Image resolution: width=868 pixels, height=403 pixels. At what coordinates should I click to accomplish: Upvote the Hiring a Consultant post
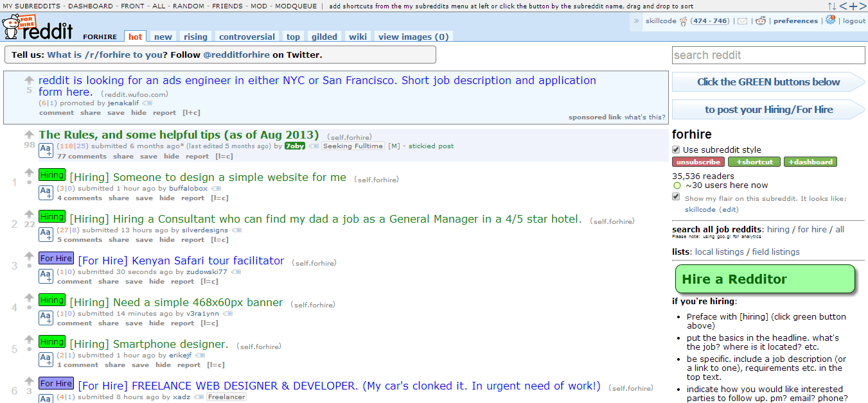pos(29,214)
